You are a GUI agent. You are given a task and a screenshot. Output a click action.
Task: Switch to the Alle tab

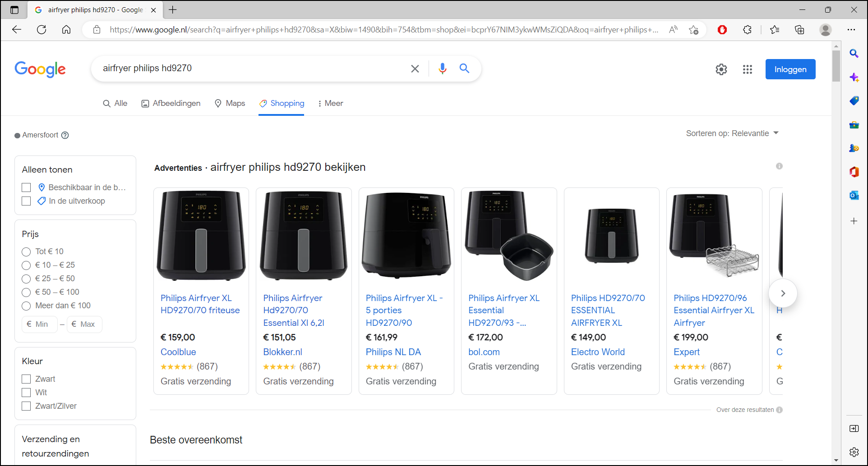click(115, 103)
